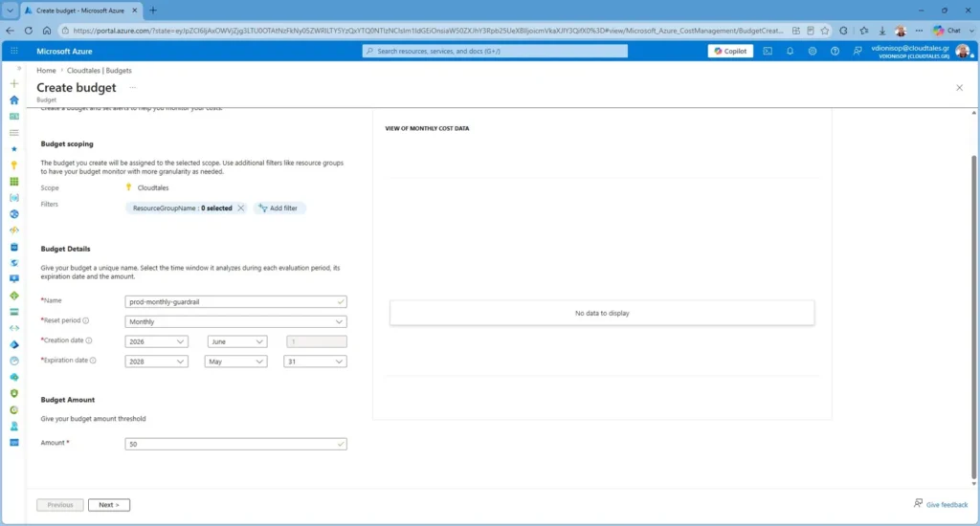980x526 pixels.
Task: Open Cost Management green circle sidebar icon
Action: 13,410
